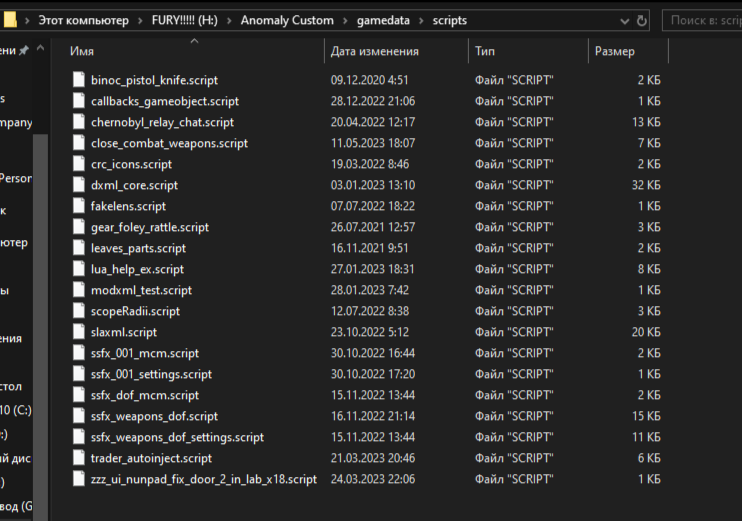Select file name fakelens.script
742x521 pixels.
128,206
